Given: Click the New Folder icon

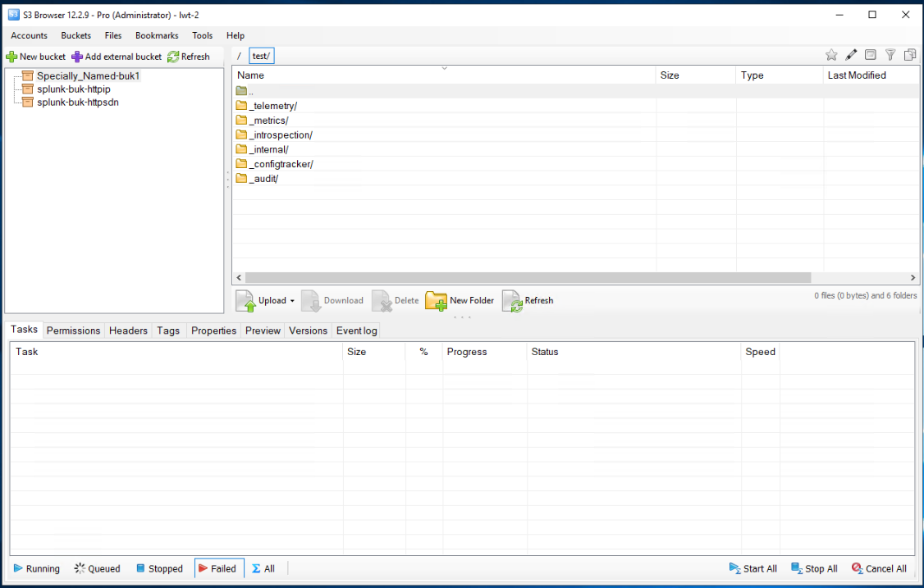Looking at the screenshot, I should 436,301.
